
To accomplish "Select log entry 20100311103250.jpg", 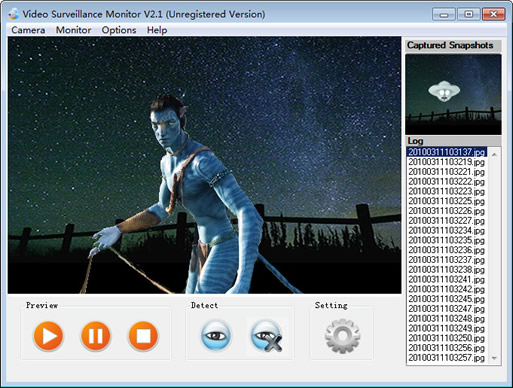I will [447, 338].
